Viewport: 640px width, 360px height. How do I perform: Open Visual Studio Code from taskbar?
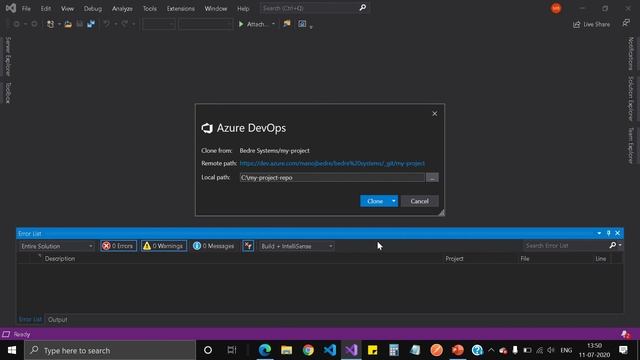click(329, 350)
